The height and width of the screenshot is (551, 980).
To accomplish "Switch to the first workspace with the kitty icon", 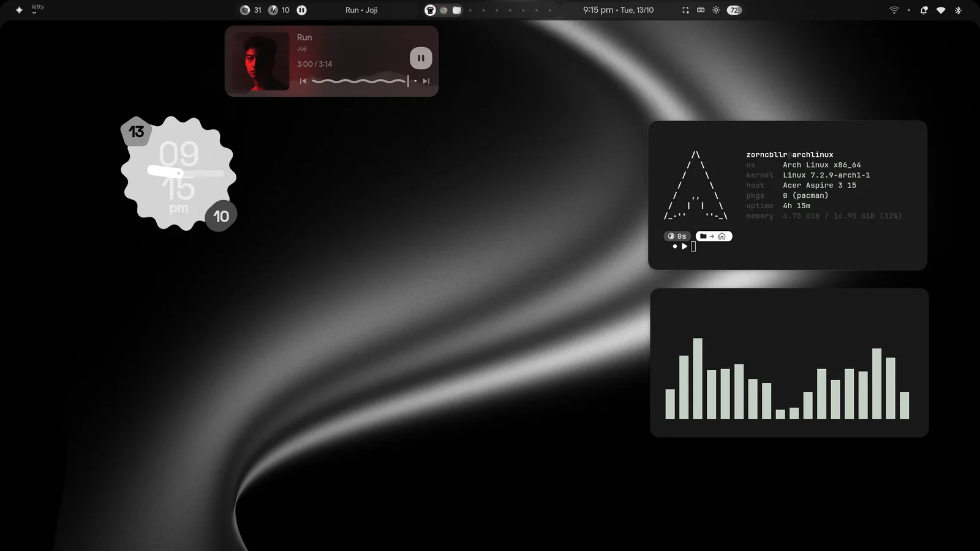I will [x=430, y=10].
